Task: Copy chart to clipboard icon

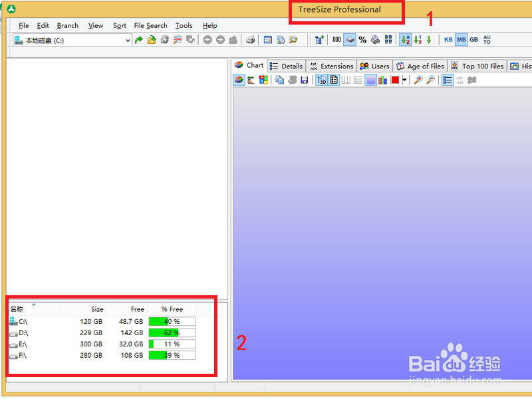Action: (280, 80)
